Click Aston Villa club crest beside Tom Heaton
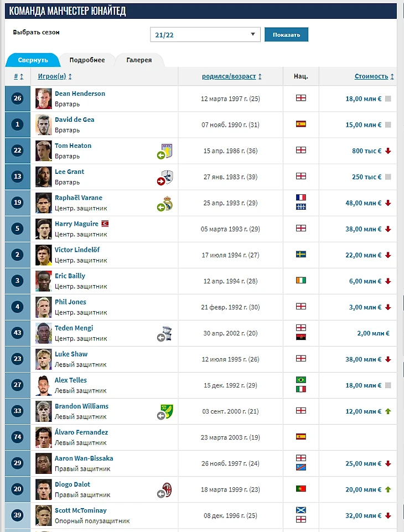Image resolution: width=404 pixels, height=532 pixels. click(167, 151)
